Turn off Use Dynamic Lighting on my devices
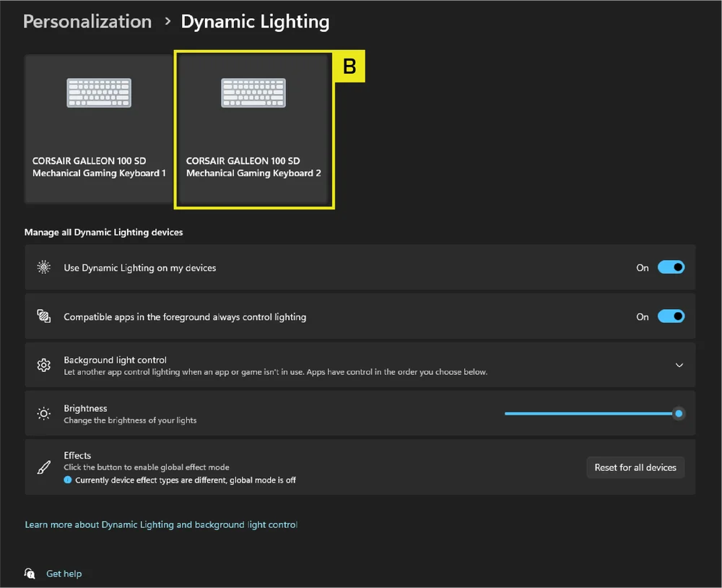This screenshot has height=588, width=722. [671, 267]
